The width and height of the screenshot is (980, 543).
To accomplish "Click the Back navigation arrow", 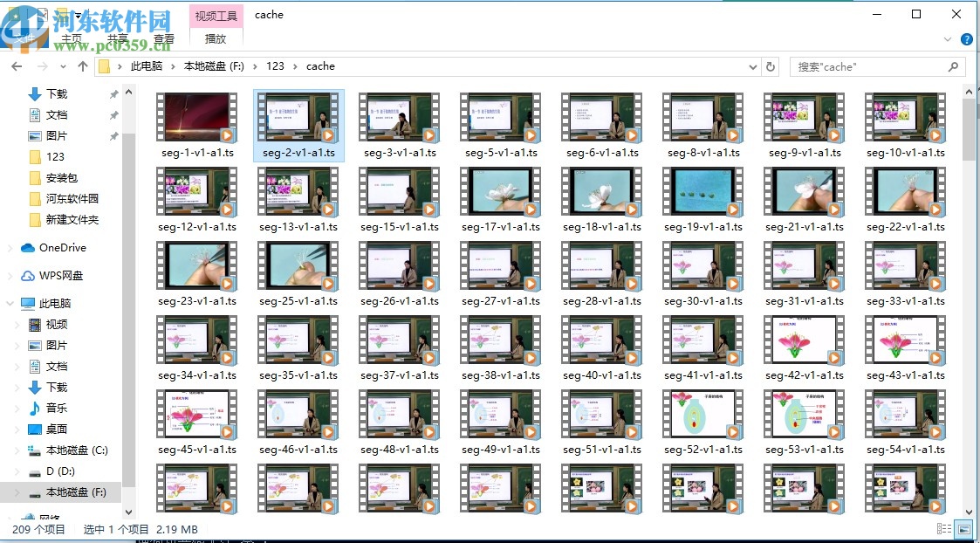I will (17, 66).
